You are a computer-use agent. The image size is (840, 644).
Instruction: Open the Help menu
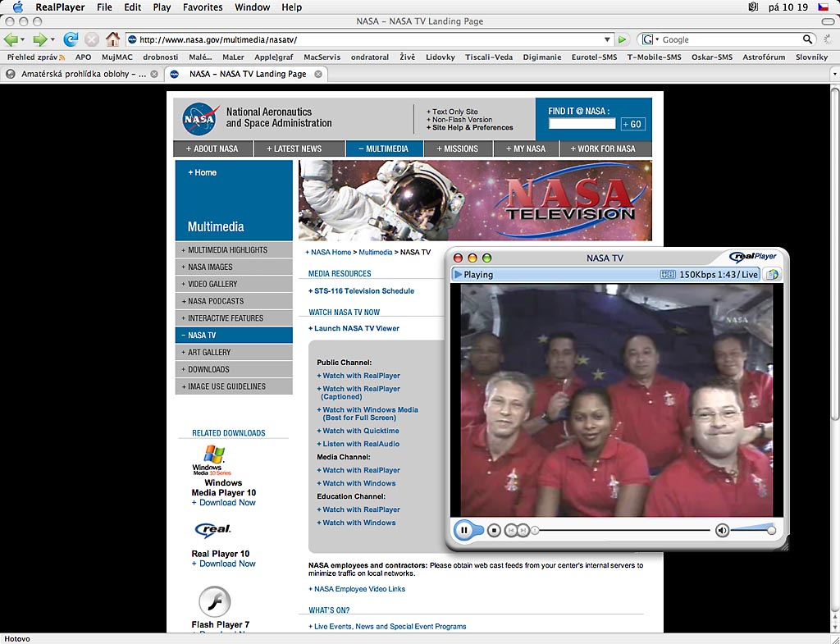(292, 7)
